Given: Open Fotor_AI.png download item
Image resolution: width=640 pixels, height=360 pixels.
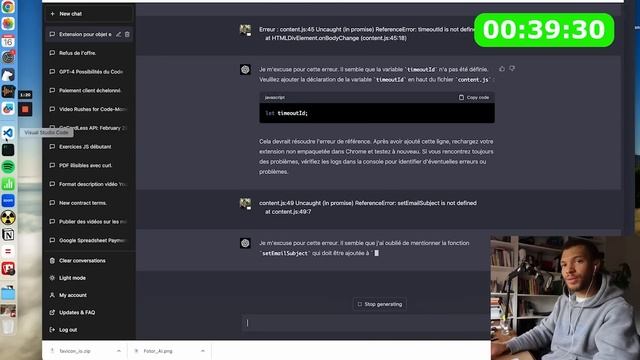Looking at the screenshot, I should coord(158,351).
